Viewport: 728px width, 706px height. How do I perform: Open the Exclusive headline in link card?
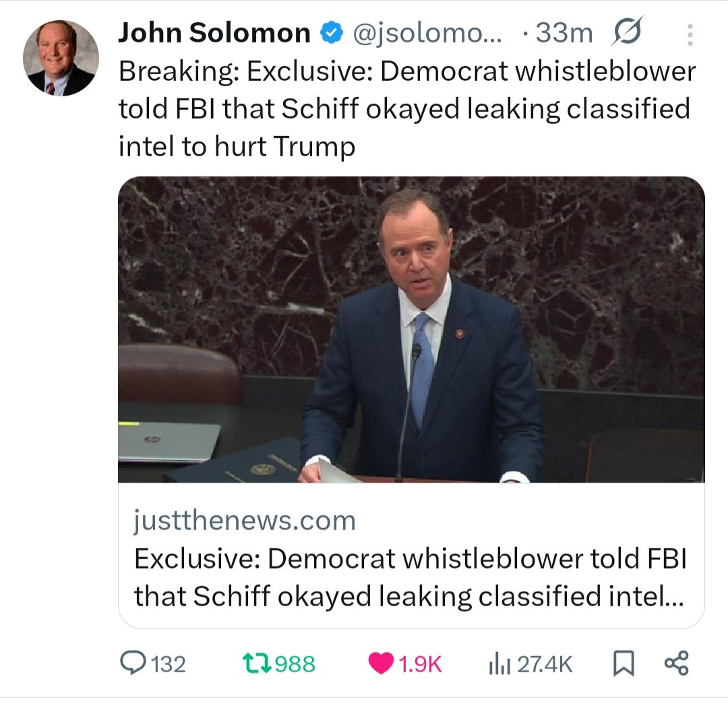pyautogui.click(x=408, y=577)
